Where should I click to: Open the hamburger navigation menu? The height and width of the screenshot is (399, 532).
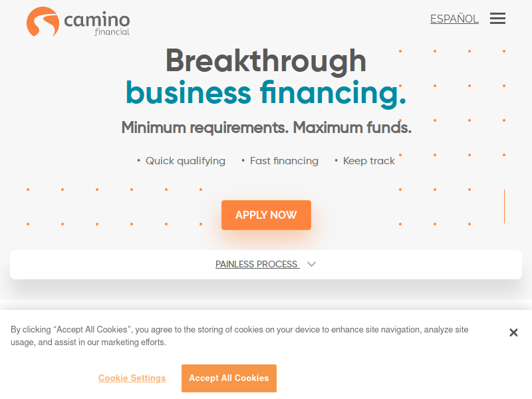point(497,19)
